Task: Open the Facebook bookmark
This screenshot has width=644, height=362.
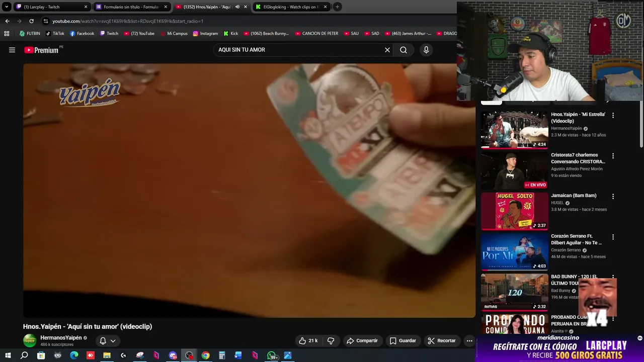Action: click(82, 34)
